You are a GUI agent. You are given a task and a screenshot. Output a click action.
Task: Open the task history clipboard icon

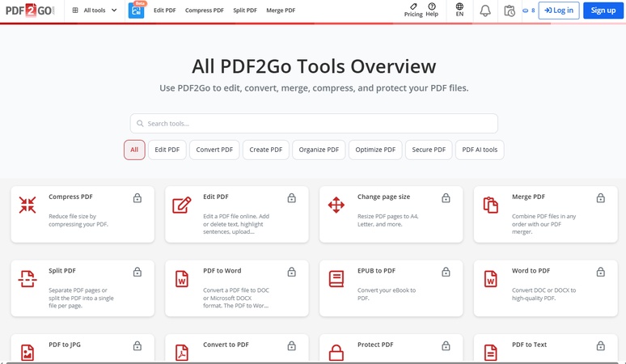tap(510, 11)
